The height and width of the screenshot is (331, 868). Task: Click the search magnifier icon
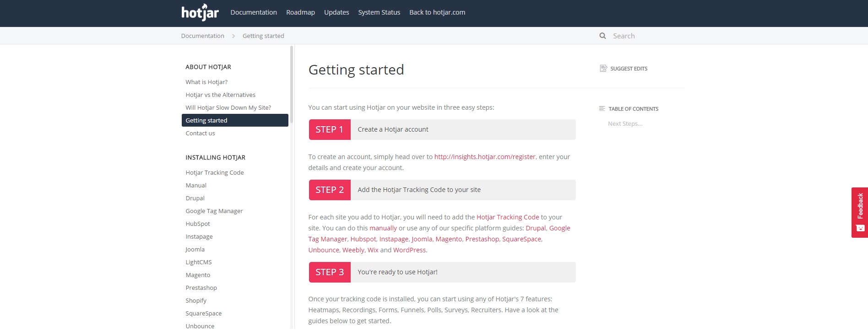(602, 36)
